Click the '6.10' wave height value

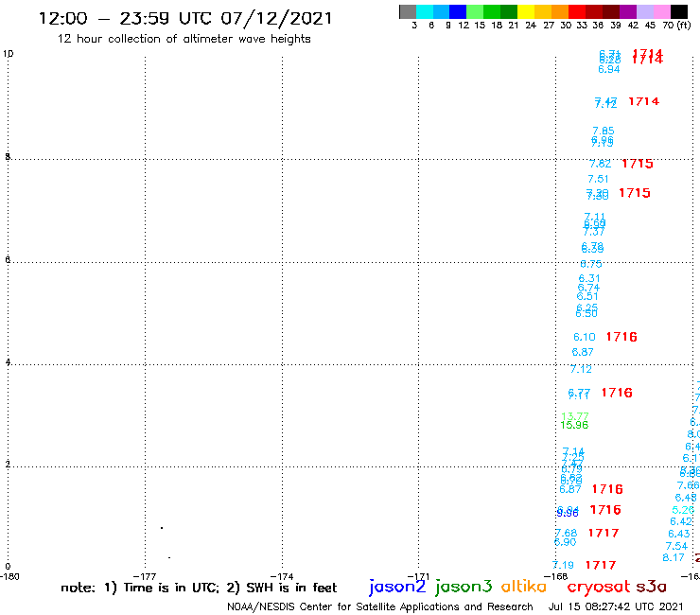click(x=585, y=337)
